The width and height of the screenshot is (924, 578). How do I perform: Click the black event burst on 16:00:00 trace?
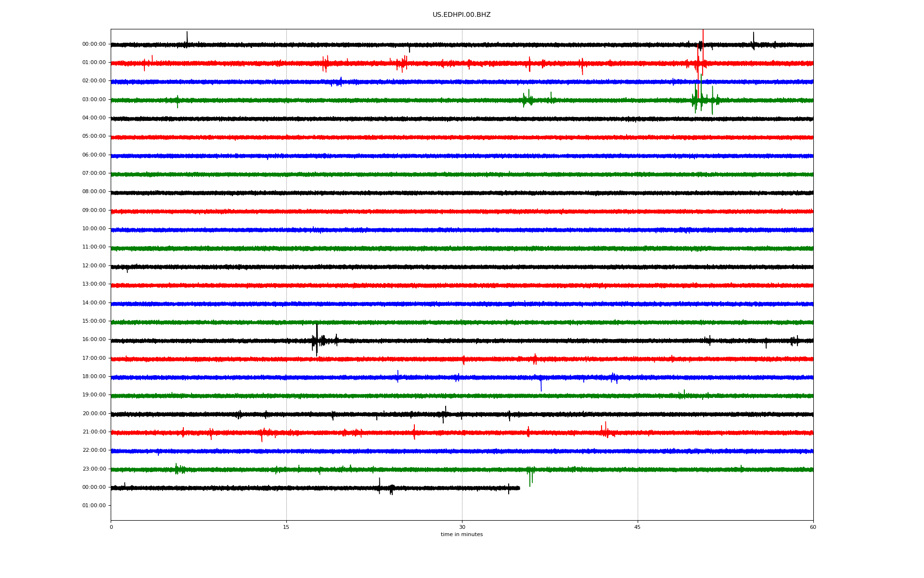pyautogui.click(x=317, y=340)
